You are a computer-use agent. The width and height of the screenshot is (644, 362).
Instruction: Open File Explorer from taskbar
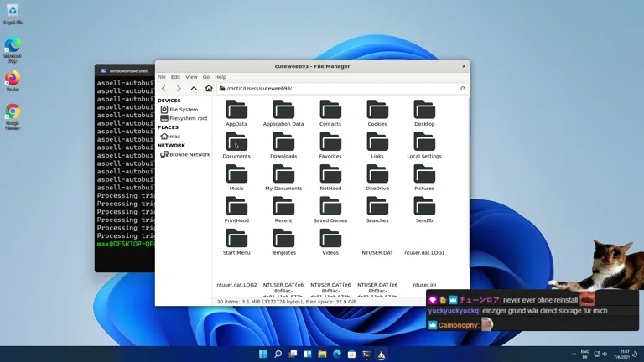322,354
